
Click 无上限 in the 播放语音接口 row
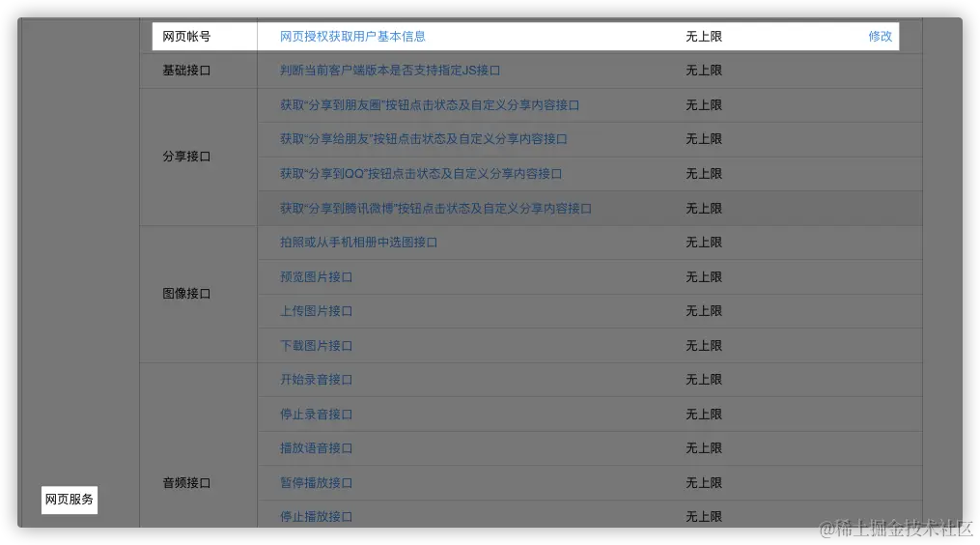pos(705,448)
